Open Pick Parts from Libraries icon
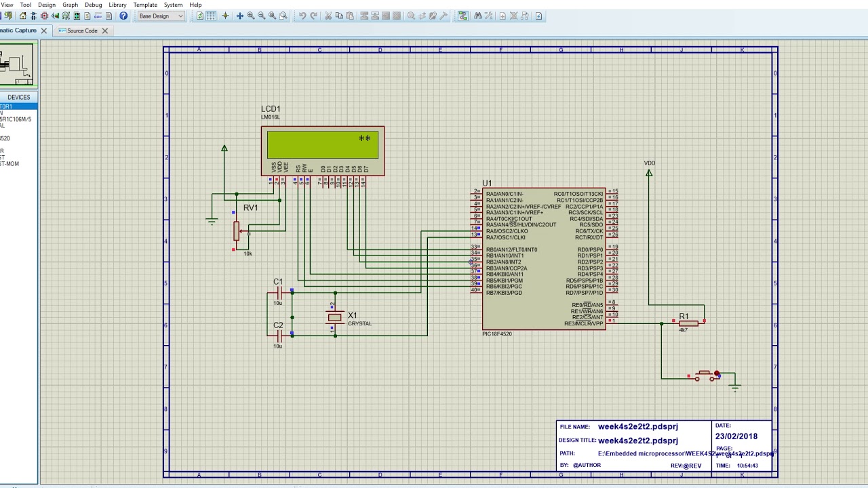The width and height of the screenshot is (868, 488). (x=411, y=16)
